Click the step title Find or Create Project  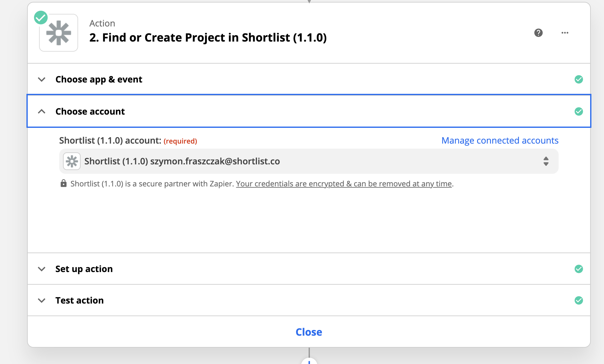click(208, 37)
